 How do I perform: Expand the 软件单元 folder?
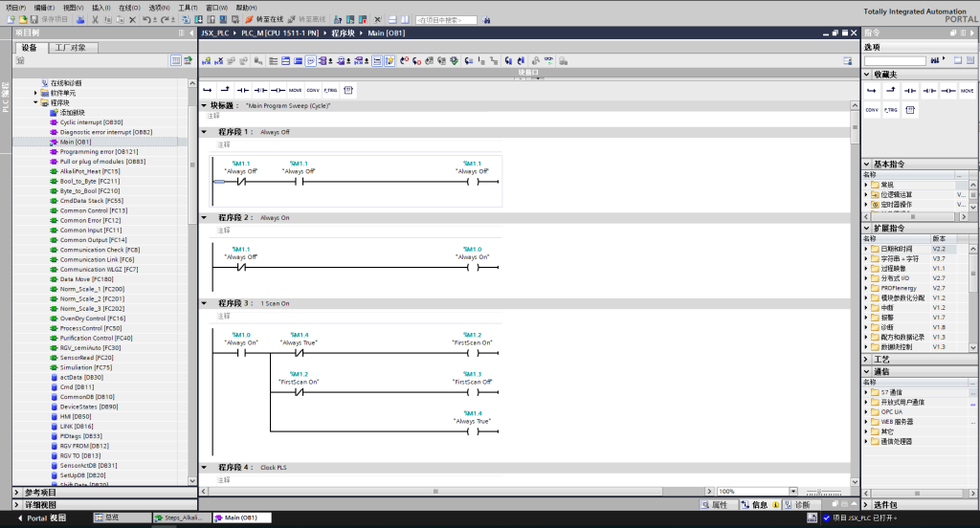coord(35,93)
